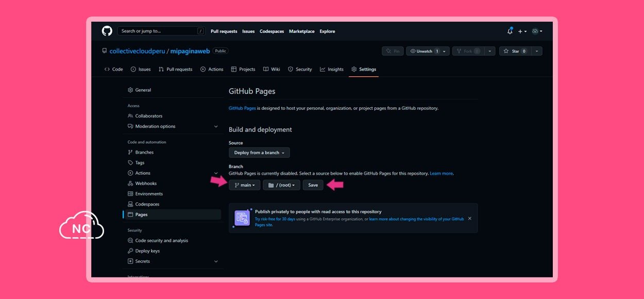Open the GitHub Pages documentation link
This screenshot has height=299, width=644.
pos(242,108)
